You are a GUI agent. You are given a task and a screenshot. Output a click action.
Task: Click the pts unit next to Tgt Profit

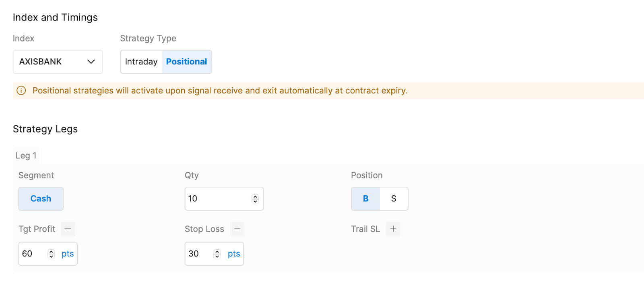click(67, 254)
